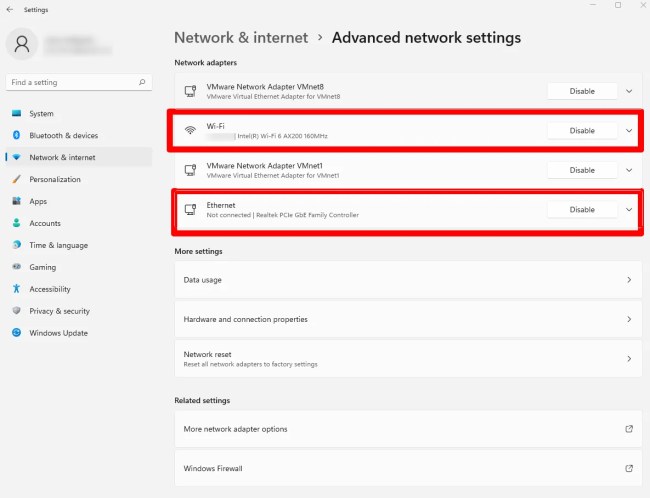This screenshot has height=498, width=650.
Task: Click More network adapter options external-link icon
Action: pyautogui.click(x=629, y=429)
